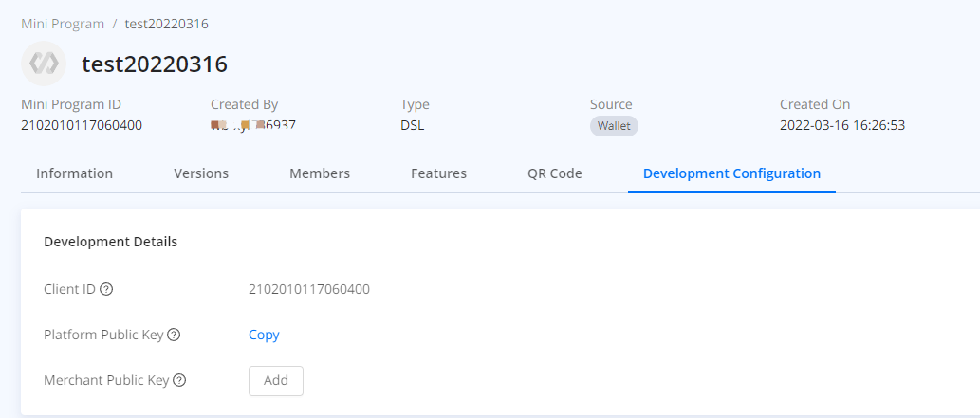Click the Development Details section heading
The width and height of the screenshot is (980, 418).
pyautogui.click(x=110, y=242)
